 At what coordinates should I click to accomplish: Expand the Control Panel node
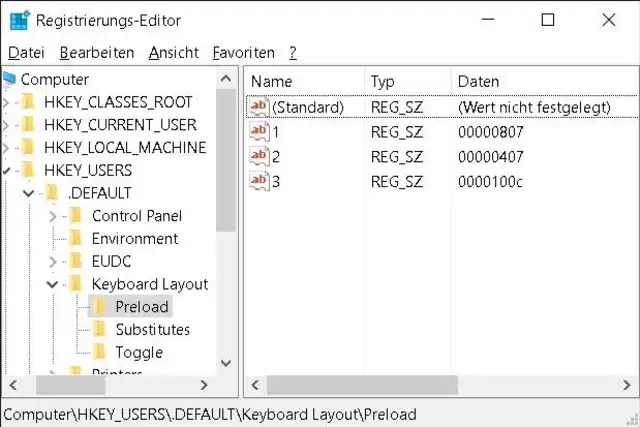[52, 216]
